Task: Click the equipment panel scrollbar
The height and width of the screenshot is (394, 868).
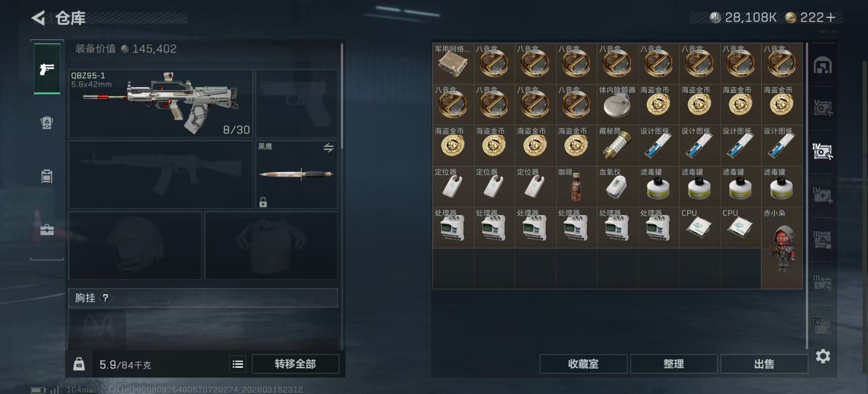Action: [x=342, y=96]
